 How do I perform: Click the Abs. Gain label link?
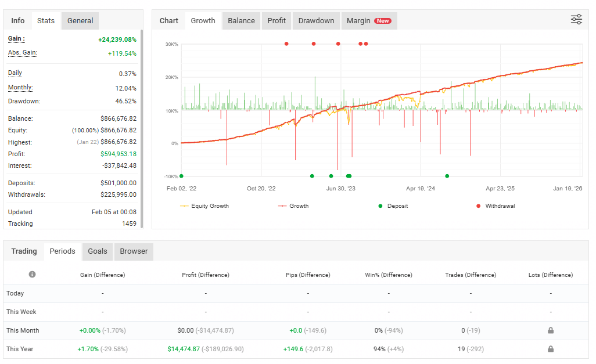(x=22, y=53)
